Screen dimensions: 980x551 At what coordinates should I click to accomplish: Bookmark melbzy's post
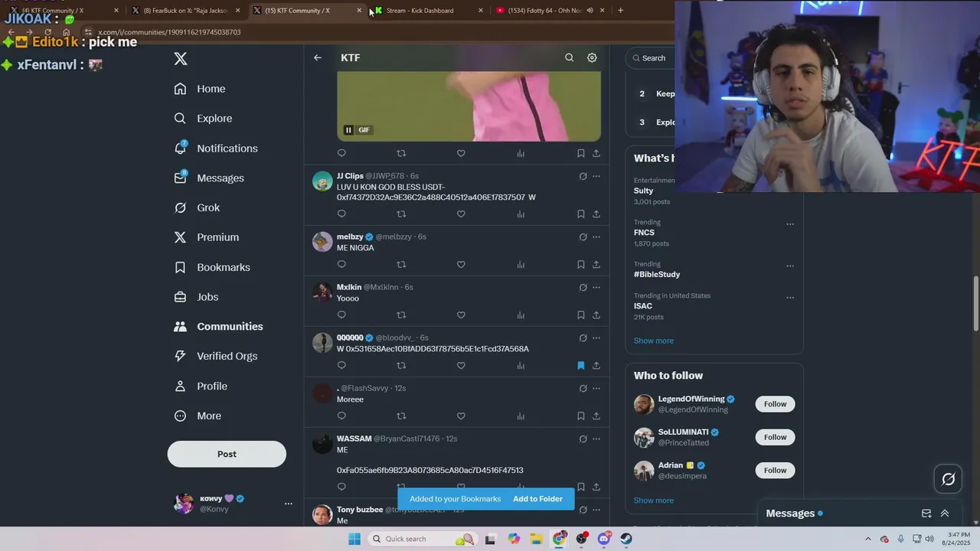click(x=581, y=265)
